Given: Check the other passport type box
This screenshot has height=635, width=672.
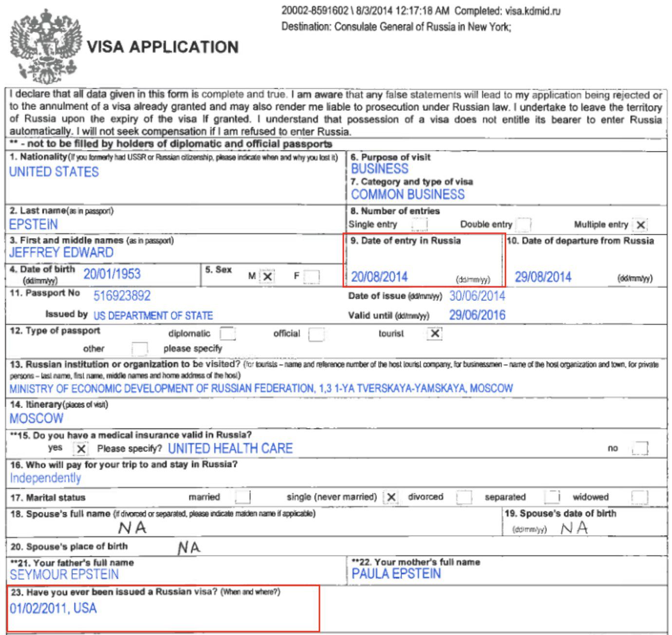Looking at the screenshot, I should pos(139,349).
